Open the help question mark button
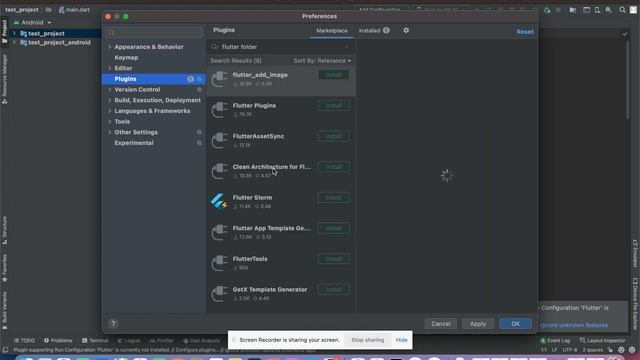Viewport: 640px width, 360px height. [113, 324]
